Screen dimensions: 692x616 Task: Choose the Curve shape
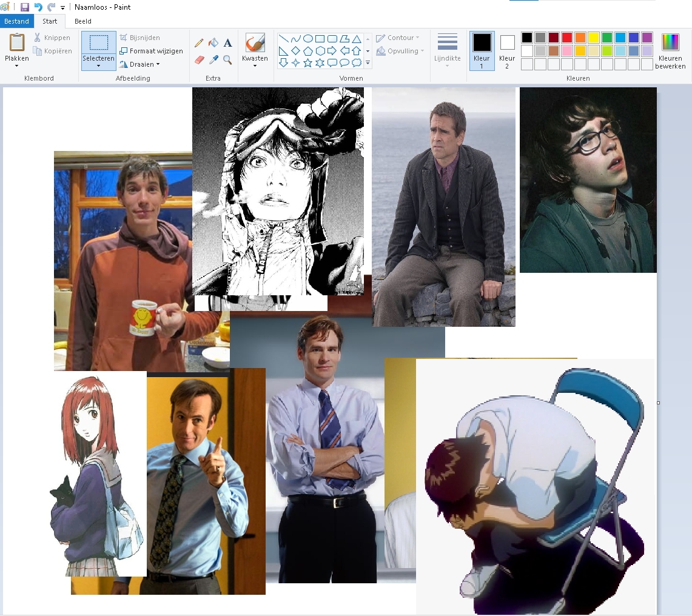pos(296,38)
